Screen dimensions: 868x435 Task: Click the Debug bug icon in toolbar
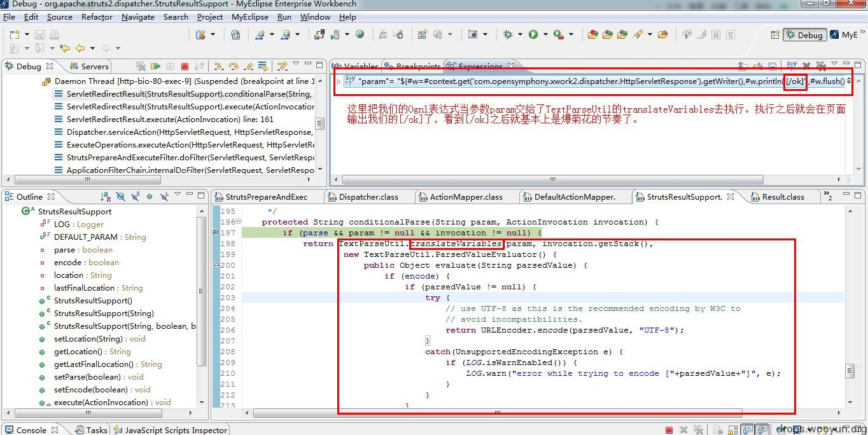tap(508, 34)
